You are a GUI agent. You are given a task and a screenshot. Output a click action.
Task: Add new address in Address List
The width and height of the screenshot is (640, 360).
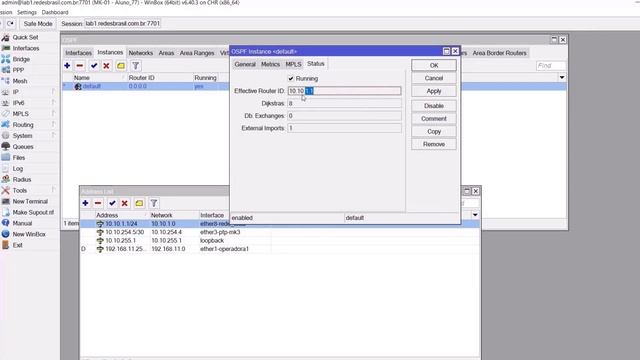[85, 203]
